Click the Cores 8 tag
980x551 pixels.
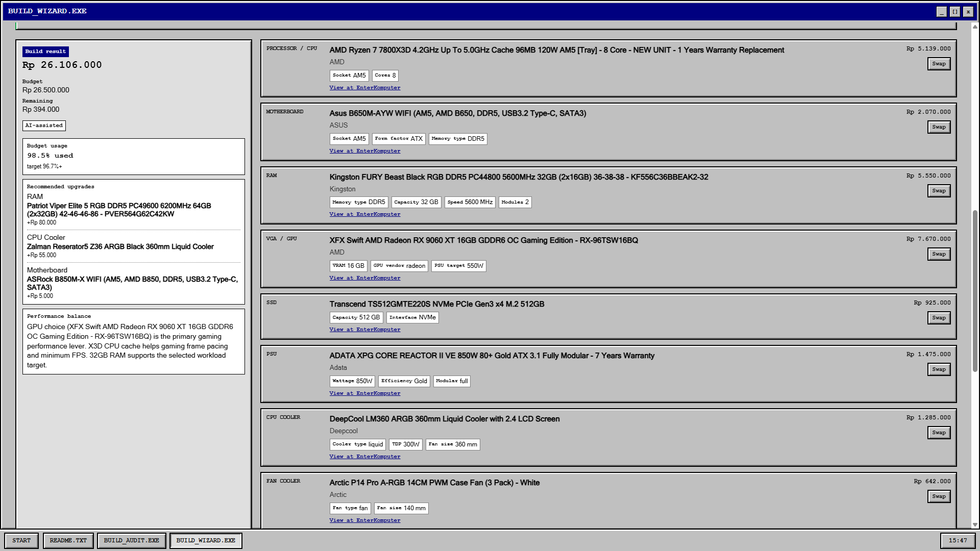[385, 76]
